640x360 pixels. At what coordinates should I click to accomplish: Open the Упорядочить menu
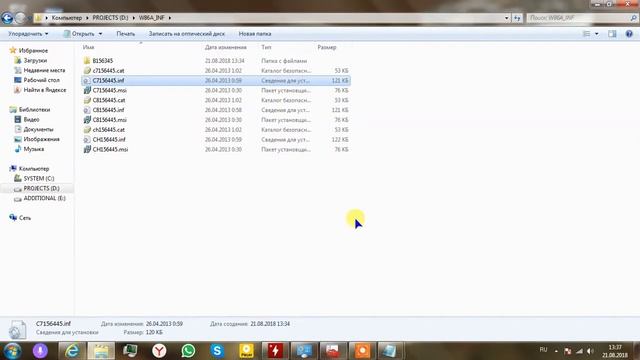(28, 34)
